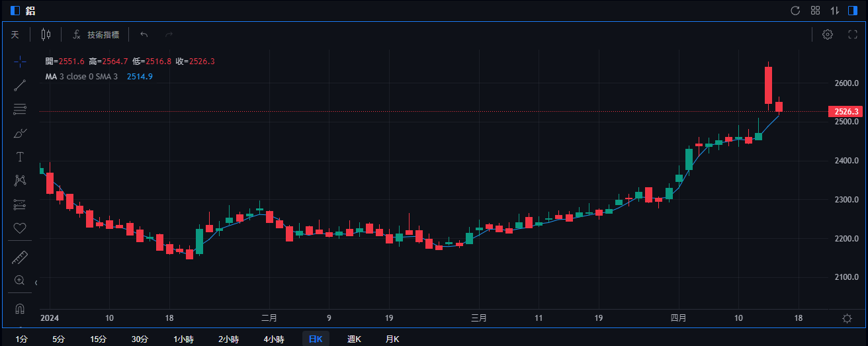
Task: Click the MA 3 close SMA indicator legend
Action: (x=81, y=77)
